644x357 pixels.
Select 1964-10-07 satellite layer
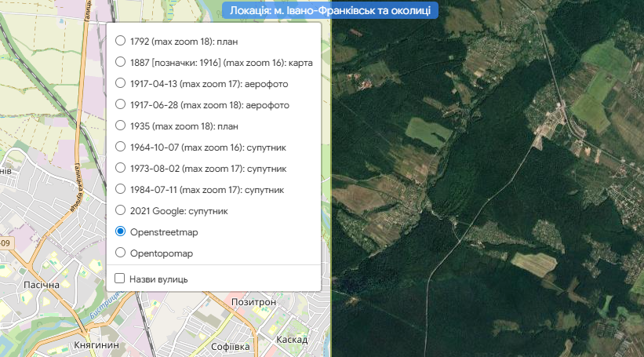[120, 147]
